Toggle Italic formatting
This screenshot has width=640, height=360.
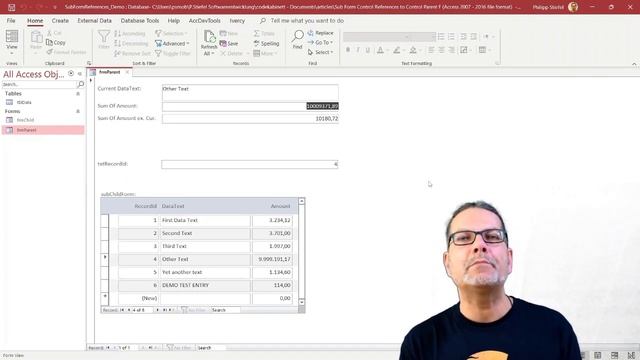[358, 50]
